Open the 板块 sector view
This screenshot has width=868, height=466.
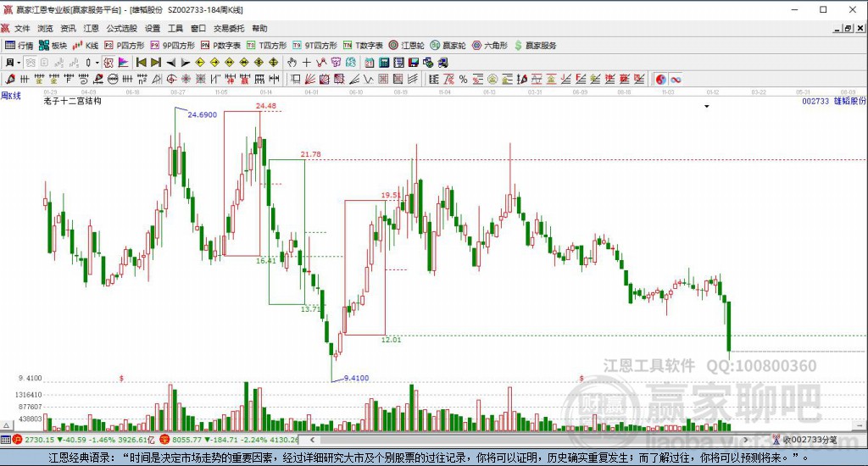[x=53, y=46]
